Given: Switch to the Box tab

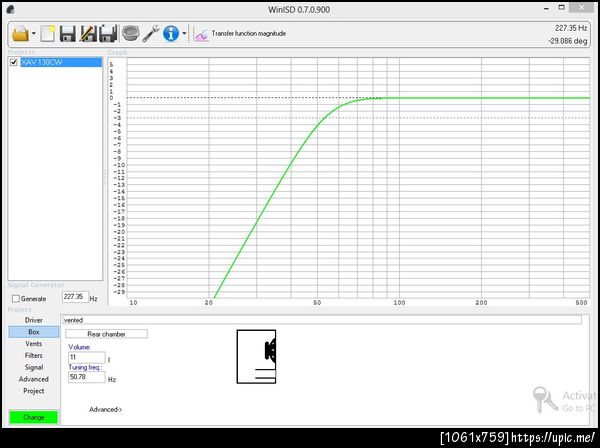Looking at the screenshot, I should point(34,332).
